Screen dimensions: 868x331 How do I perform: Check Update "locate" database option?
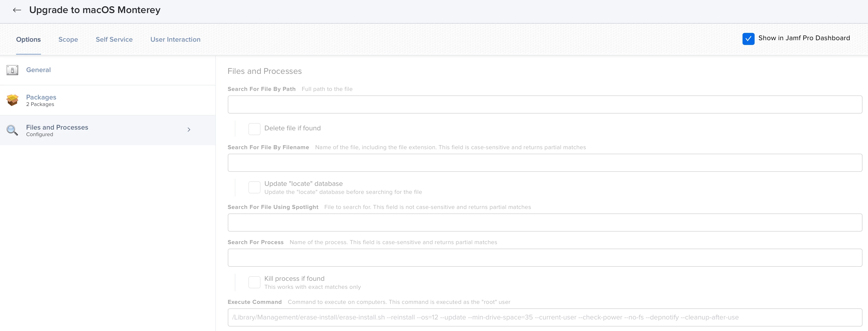point(254,187)
